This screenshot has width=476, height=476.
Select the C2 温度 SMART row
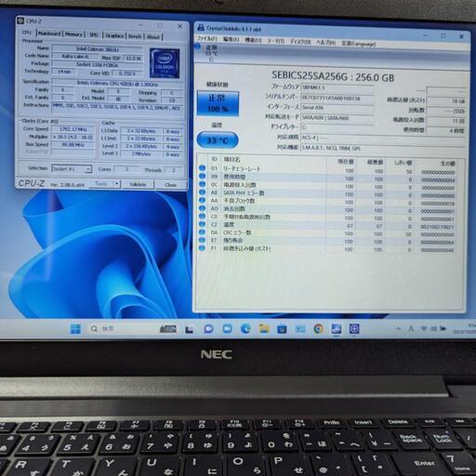click(x=326, y=225)
